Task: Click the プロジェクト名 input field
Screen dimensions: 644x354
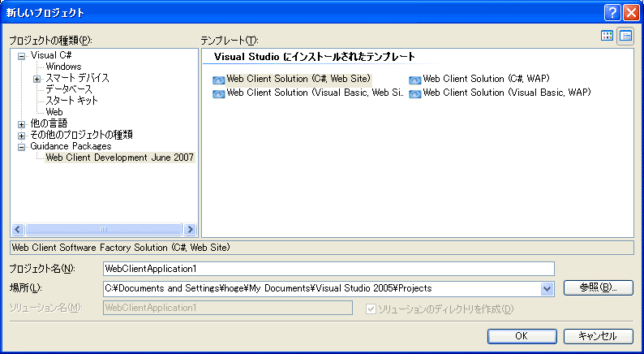Action: point(328,269)
